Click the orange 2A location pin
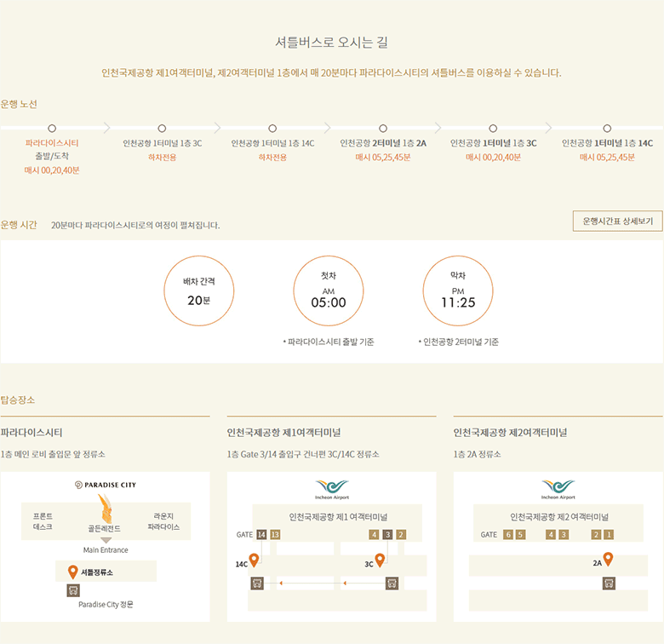This screenshot has height=644, width=664. 608,560
